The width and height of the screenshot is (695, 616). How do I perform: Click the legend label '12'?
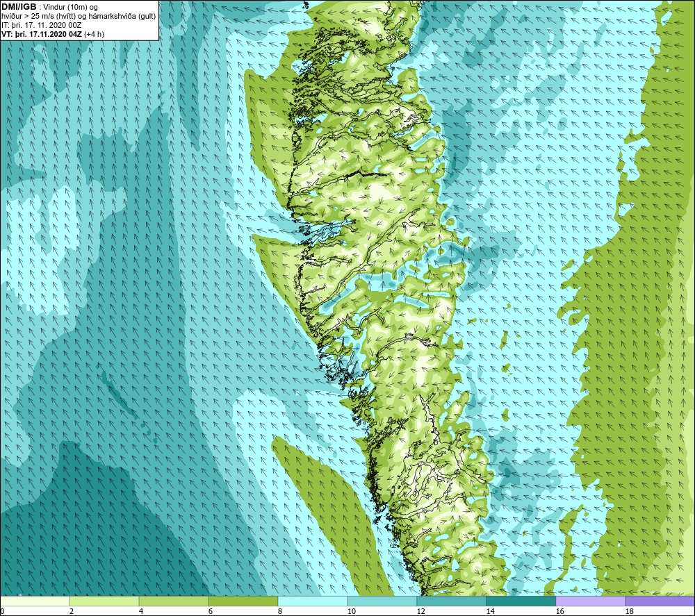[x=420, y=612]
